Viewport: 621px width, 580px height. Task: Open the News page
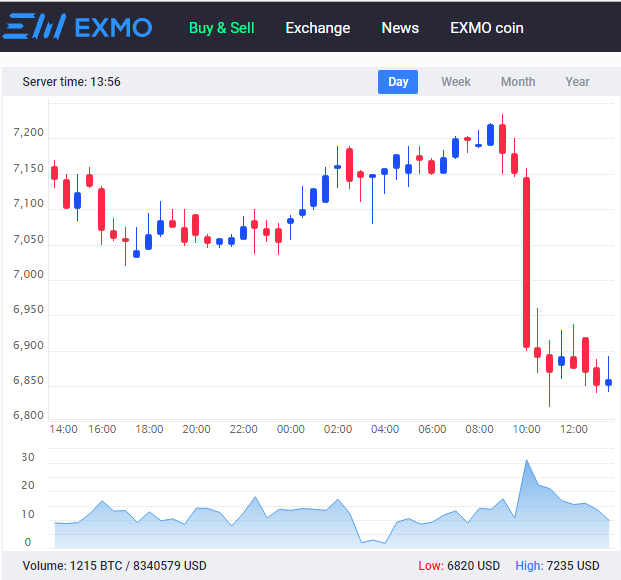(400, 28)
